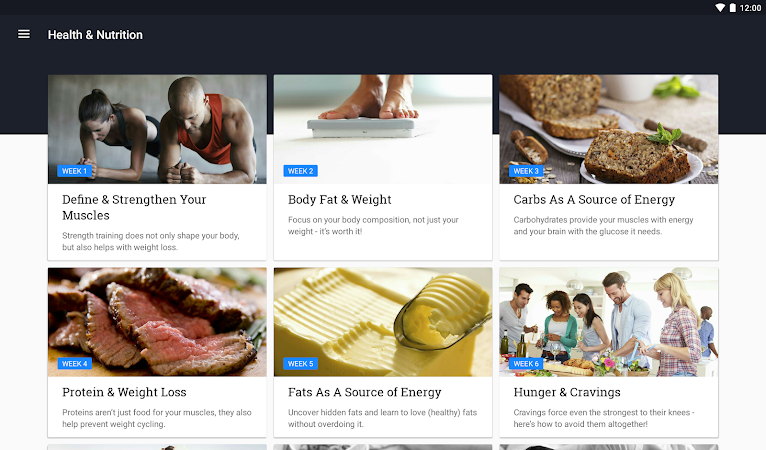Select the WEEK 2 badge

click(x=300, y=171)
